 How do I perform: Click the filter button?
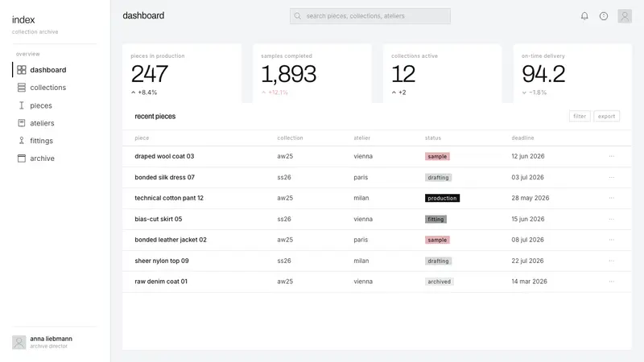[580, 116]
